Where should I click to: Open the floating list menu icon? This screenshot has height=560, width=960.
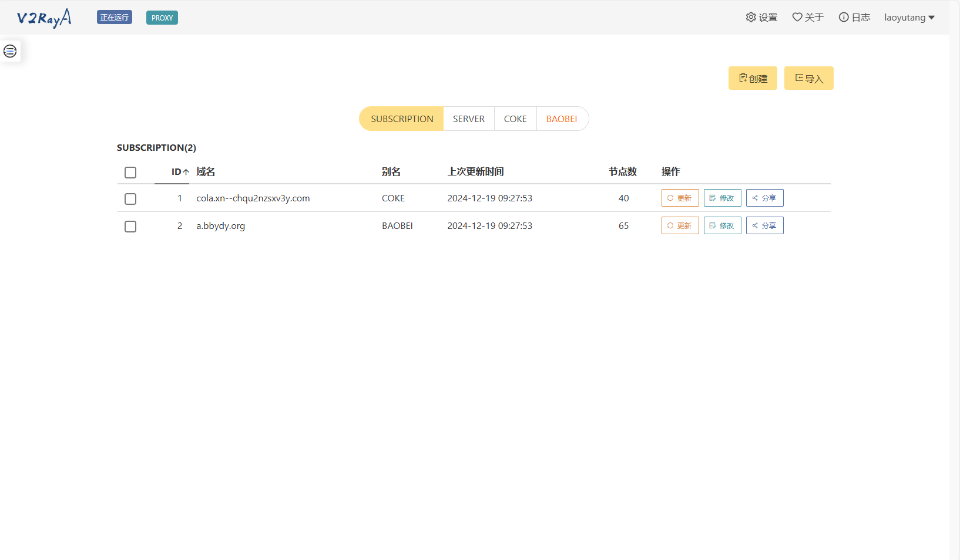pos(10,51)
